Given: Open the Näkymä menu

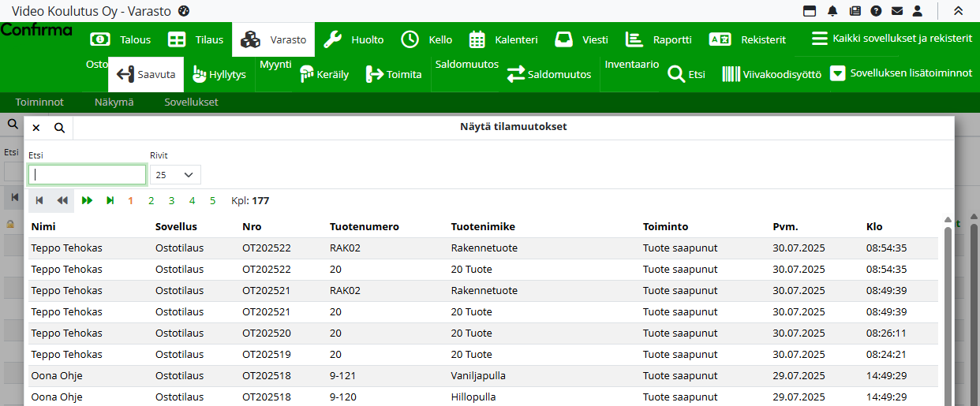Looking at the screenshot, I should point(114,102).
